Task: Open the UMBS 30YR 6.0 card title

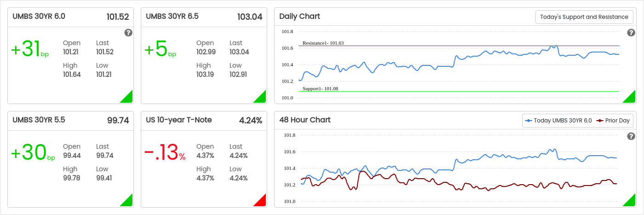Action: (x=39, y=17)
